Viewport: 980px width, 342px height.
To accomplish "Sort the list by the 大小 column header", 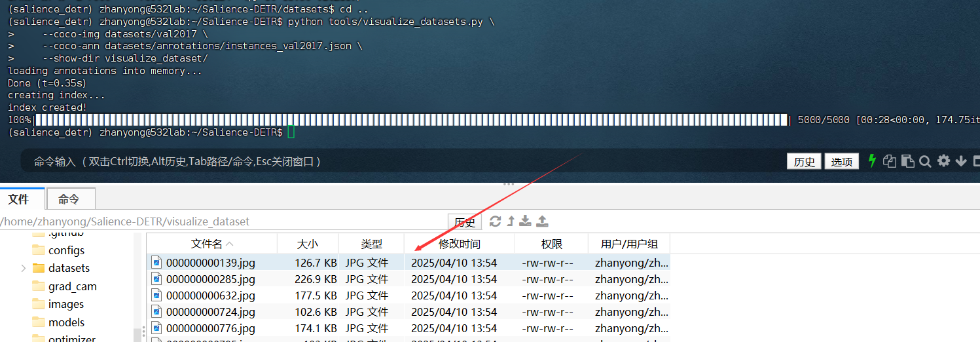I will coord(308,244).
